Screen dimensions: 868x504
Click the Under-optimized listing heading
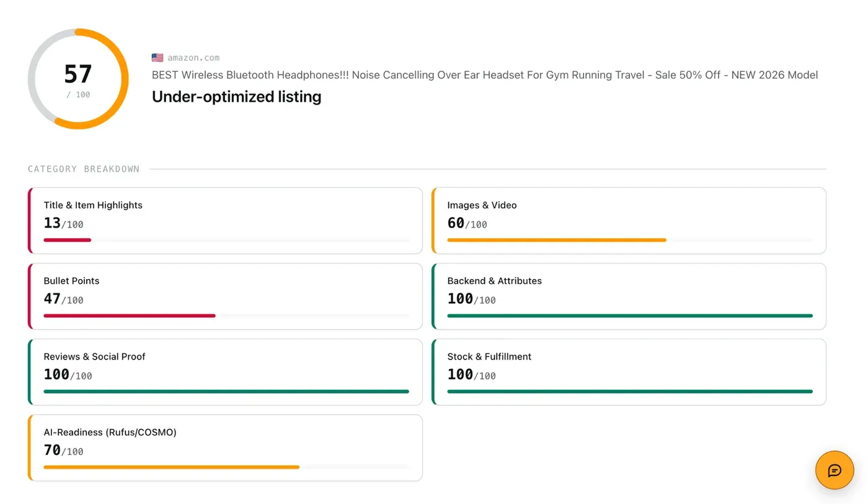coord(236,97)
